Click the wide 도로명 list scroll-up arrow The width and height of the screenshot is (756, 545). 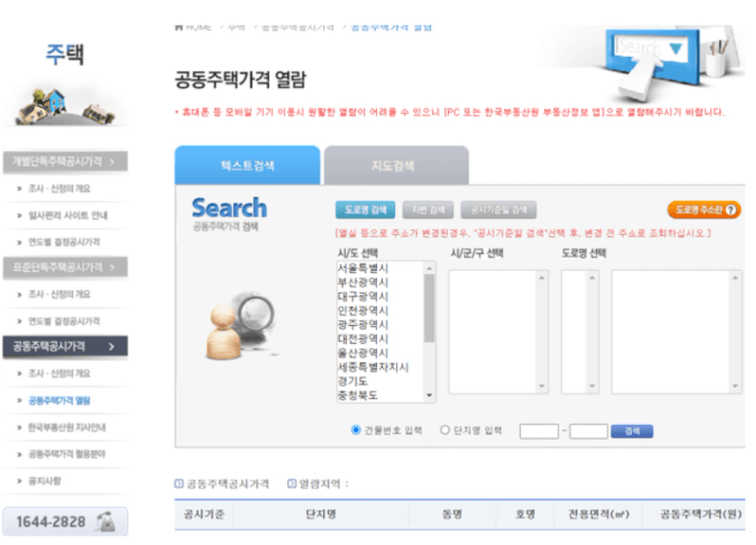click(x=735, y=278)
